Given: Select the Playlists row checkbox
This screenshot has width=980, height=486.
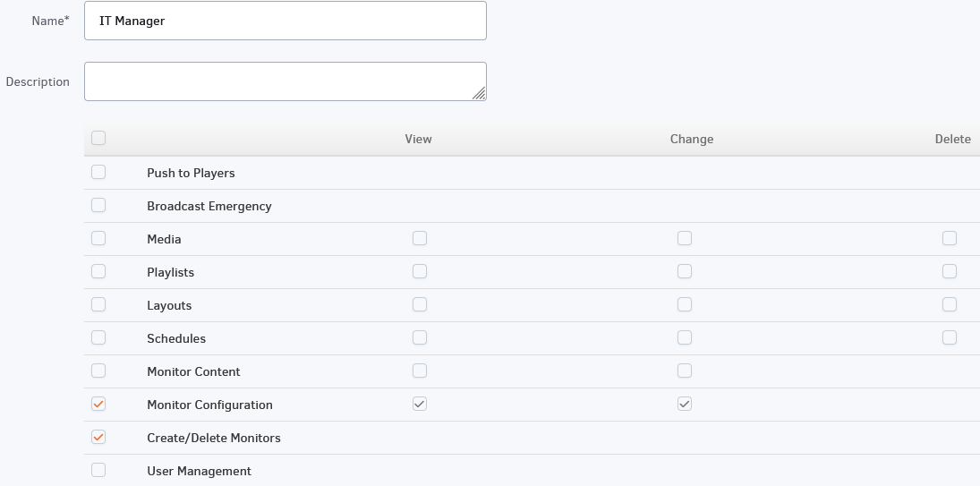Looking at the screenshot, I should [x=98, y=271].
